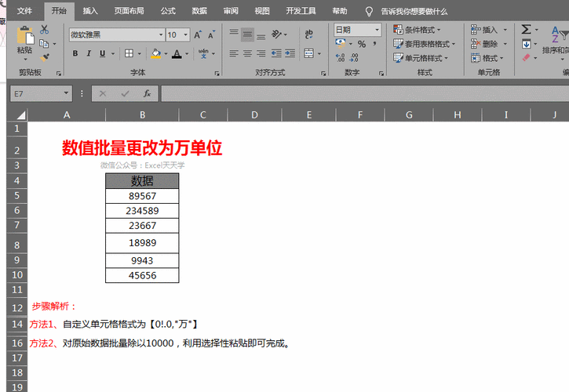Click the Clear eraser icon
The image size is (569, 392).
click(x=526, y=58)
